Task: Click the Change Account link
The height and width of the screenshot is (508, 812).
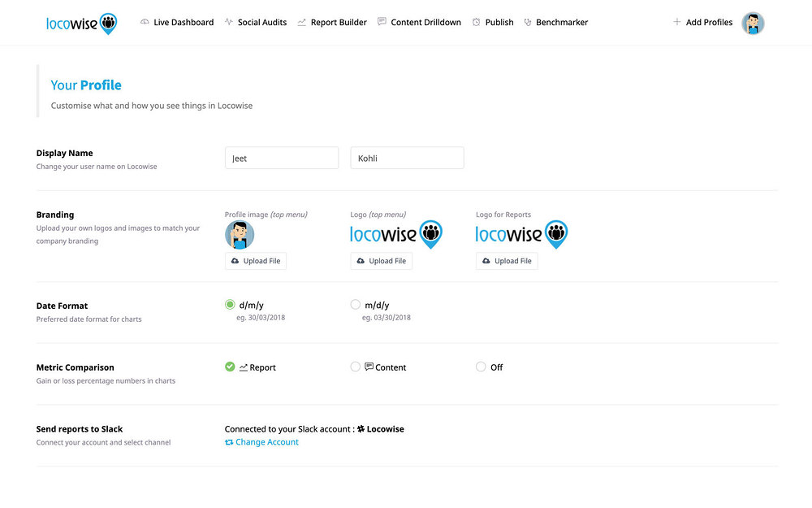Action: (x=266, y=442)
